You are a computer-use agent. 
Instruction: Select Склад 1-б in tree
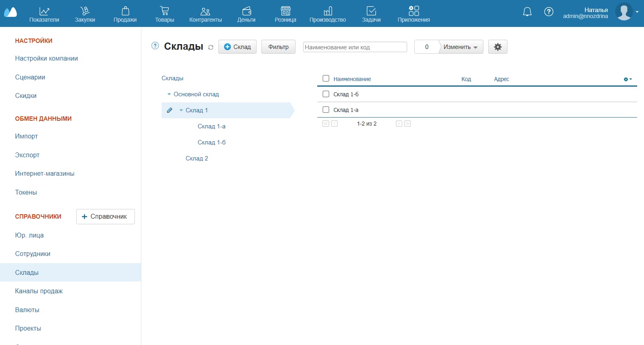pos(212,142)
